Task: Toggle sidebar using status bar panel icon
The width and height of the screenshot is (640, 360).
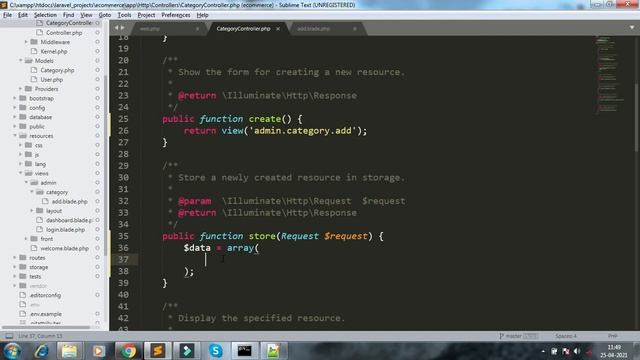Action: 9,336
